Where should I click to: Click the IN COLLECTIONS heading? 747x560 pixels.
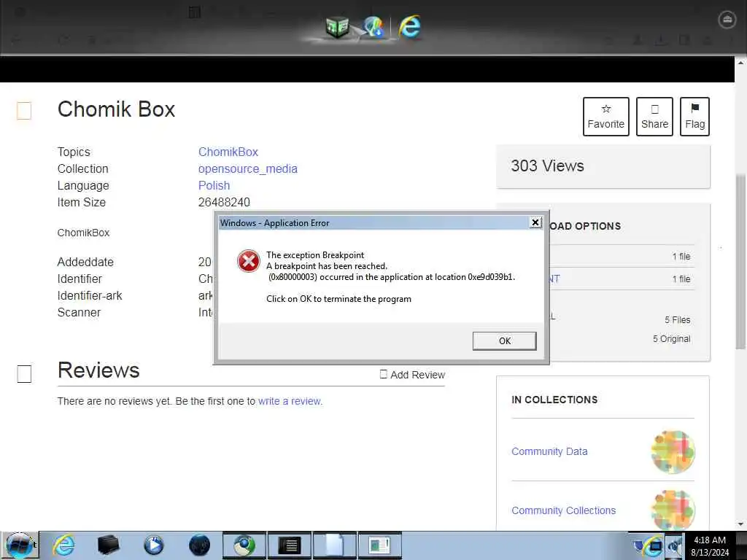tap(554, 400)
